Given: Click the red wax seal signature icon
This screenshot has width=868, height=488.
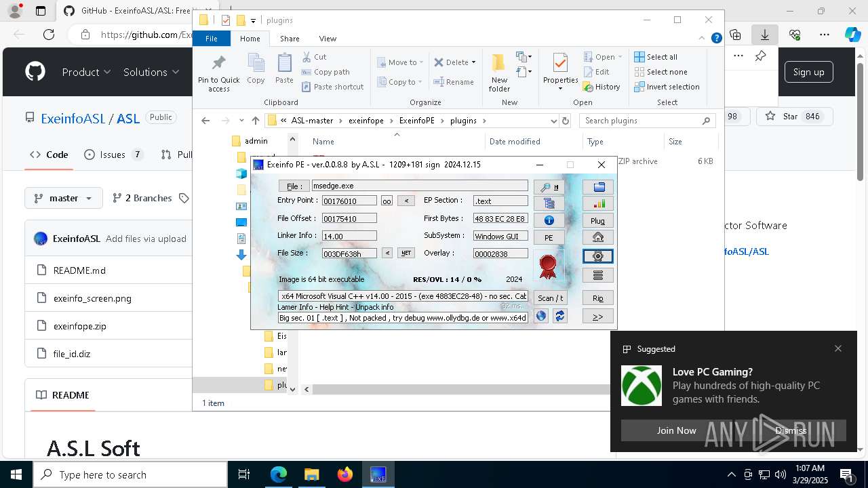Looking at the screenshot, I should click(548, 266).
